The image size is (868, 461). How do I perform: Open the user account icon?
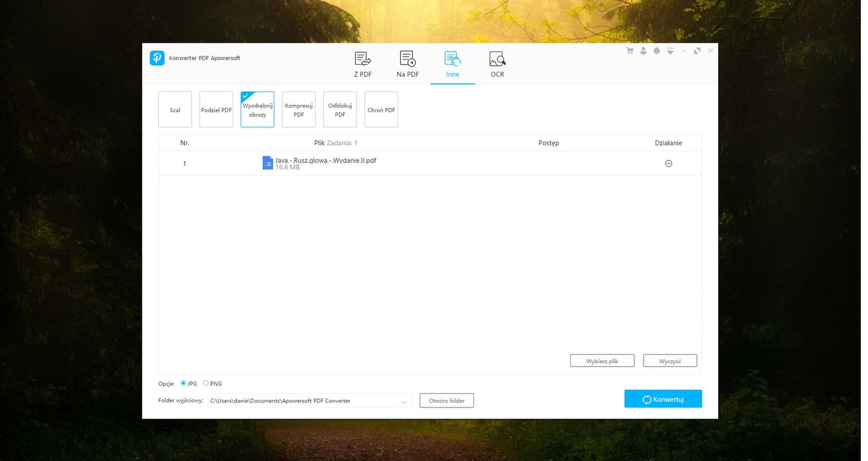[x=643, y=51]
